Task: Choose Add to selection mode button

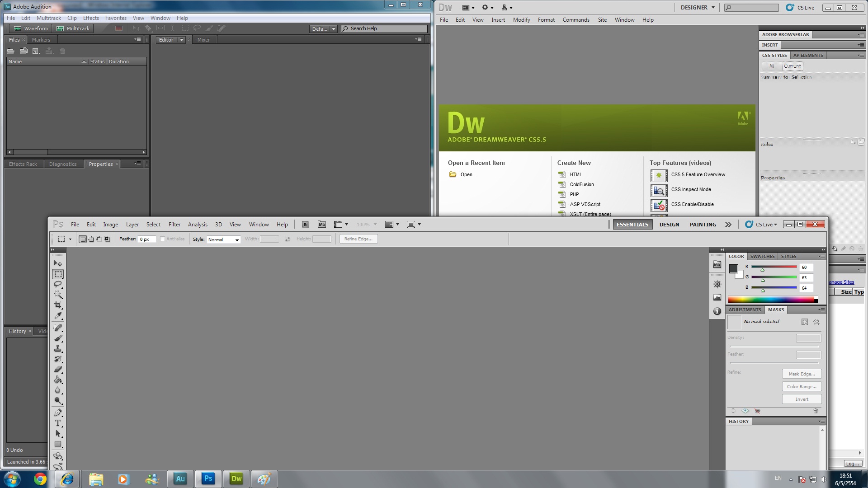Action: tap(91, 239)
